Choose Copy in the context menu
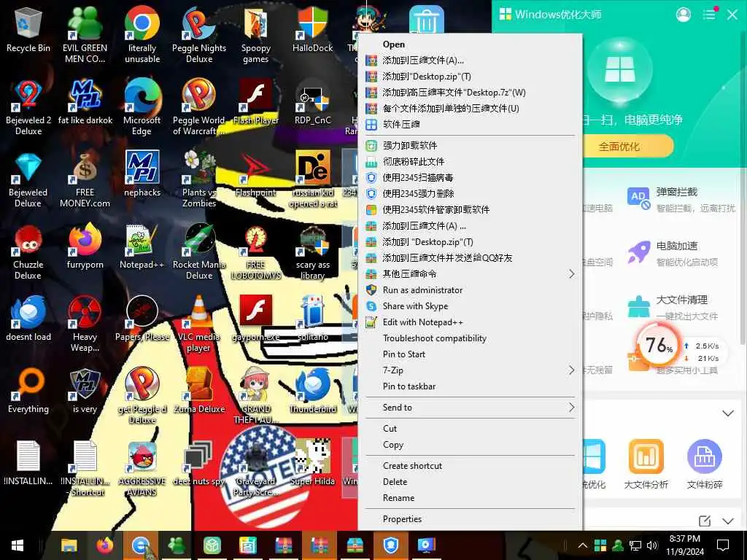 tap(471, 445)
